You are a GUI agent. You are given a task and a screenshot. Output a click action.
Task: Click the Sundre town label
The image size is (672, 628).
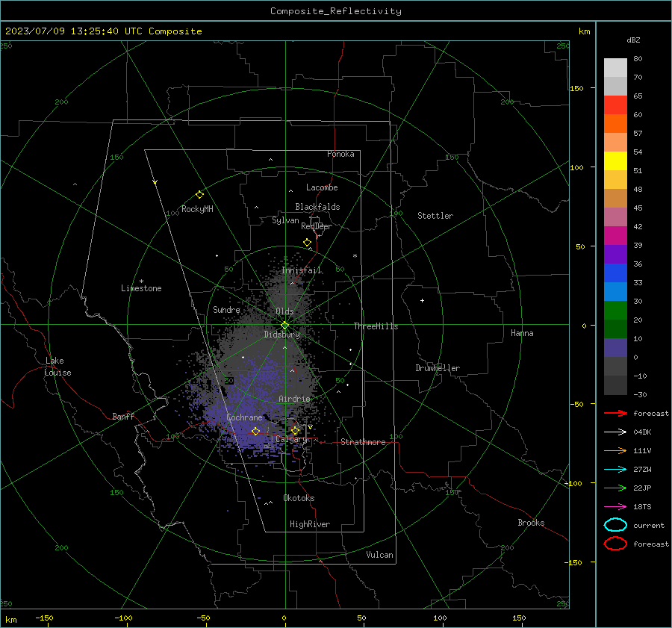tap(226, 310)
